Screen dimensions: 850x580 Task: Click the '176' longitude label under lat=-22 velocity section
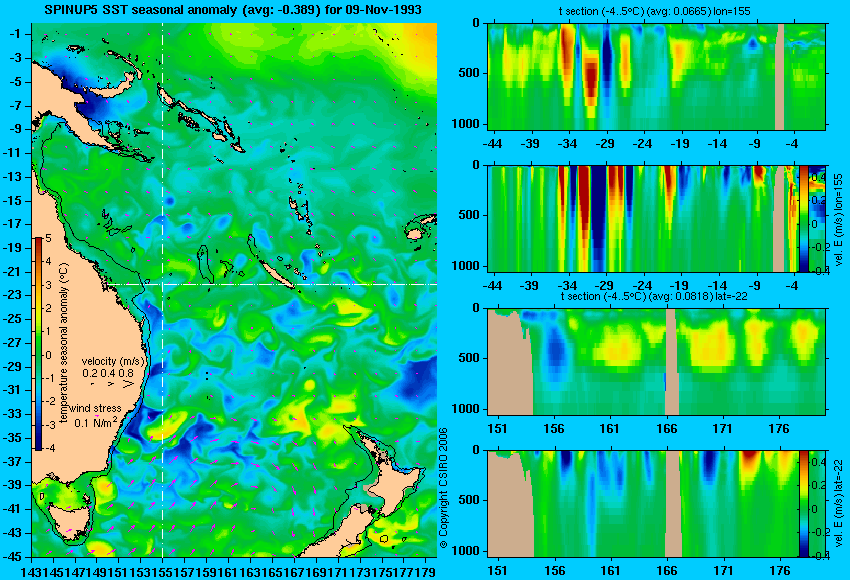pyautogui.click(x=780, y=570)
